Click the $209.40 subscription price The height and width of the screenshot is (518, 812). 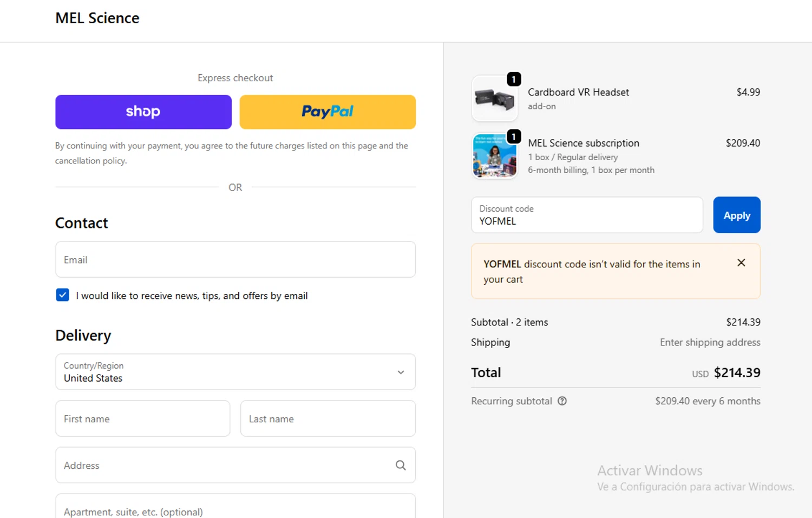click(743, 143)
